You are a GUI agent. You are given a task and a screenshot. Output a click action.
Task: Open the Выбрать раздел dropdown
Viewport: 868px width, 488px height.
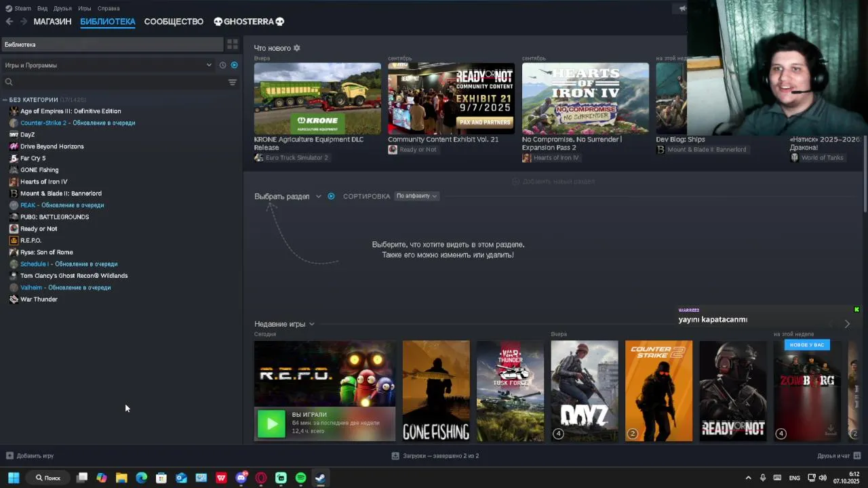pyautogui.click(x=288, y=196)
